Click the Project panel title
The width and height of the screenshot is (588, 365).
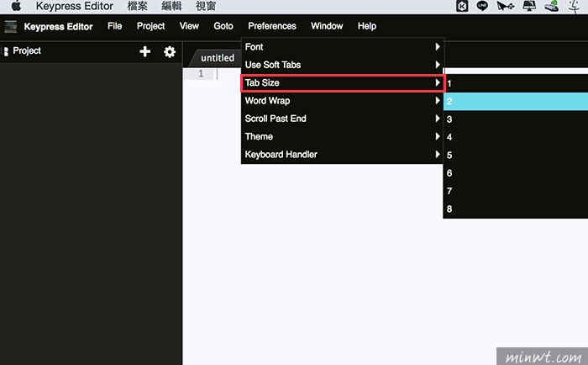click(27, 50)
